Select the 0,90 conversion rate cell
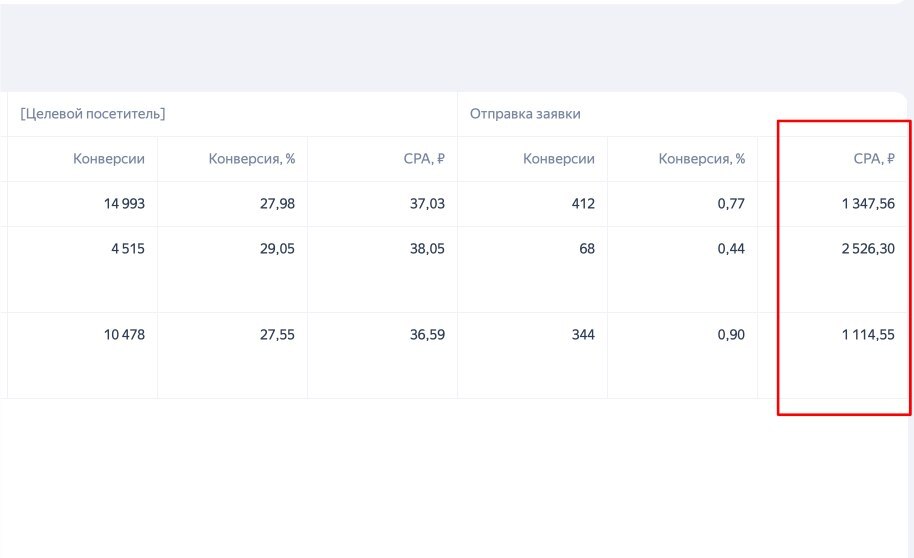 coord(730,335)
